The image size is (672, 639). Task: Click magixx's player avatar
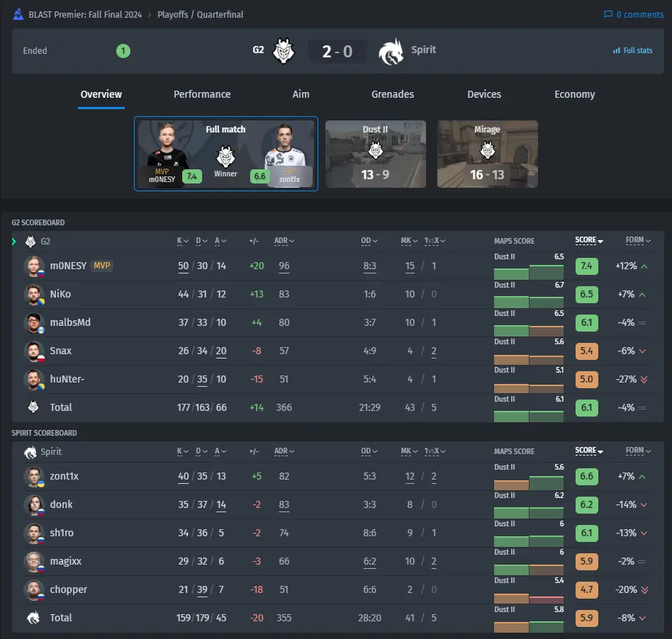(34, 561)
